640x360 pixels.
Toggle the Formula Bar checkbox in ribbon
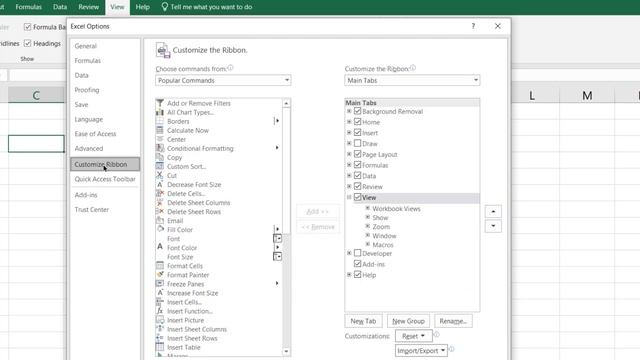click(27, 27)
